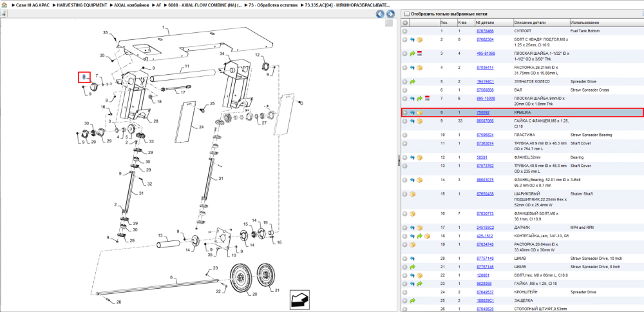This screenshot has height=312, width=644.
Task: Open part number link 86507066
Action: click(485, 121)
